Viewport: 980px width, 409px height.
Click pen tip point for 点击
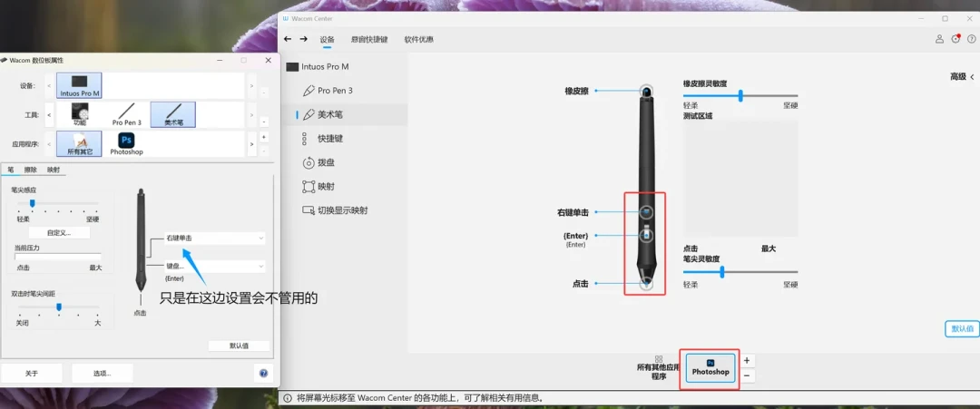coord(646,284)
